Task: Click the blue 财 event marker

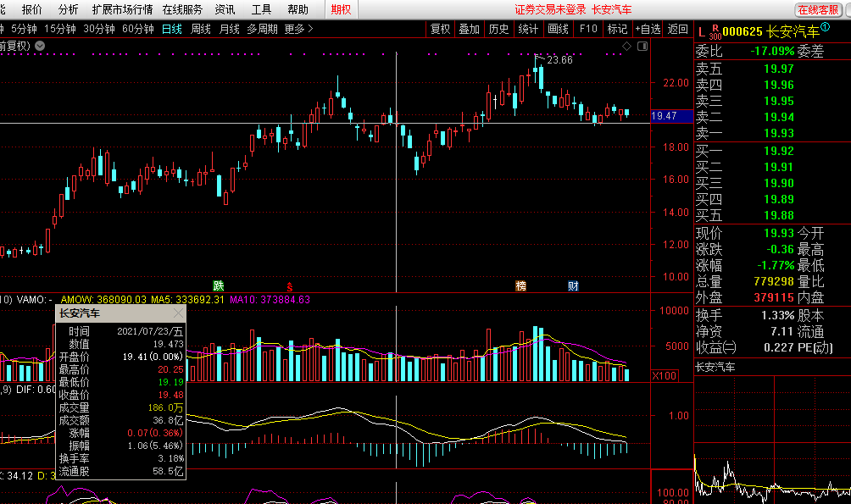Action: [573, 286]
